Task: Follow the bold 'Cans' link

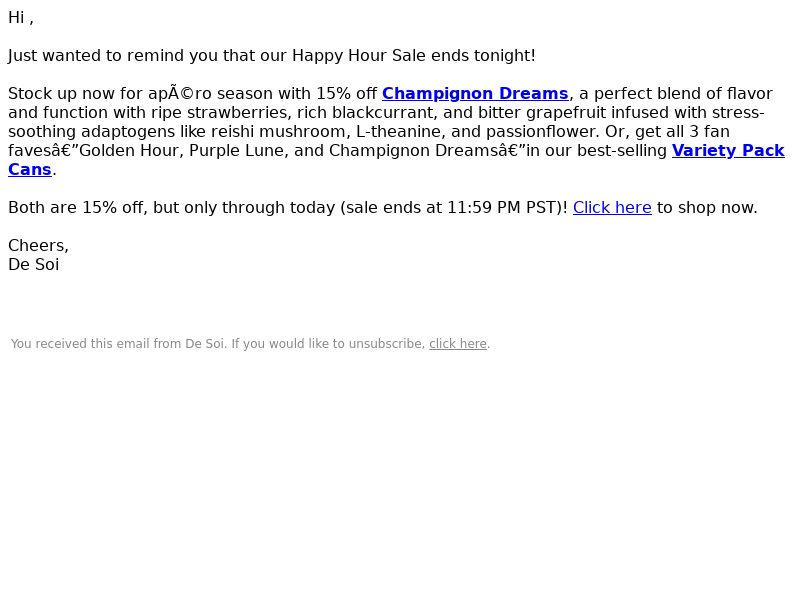Action: click(30, 169)
